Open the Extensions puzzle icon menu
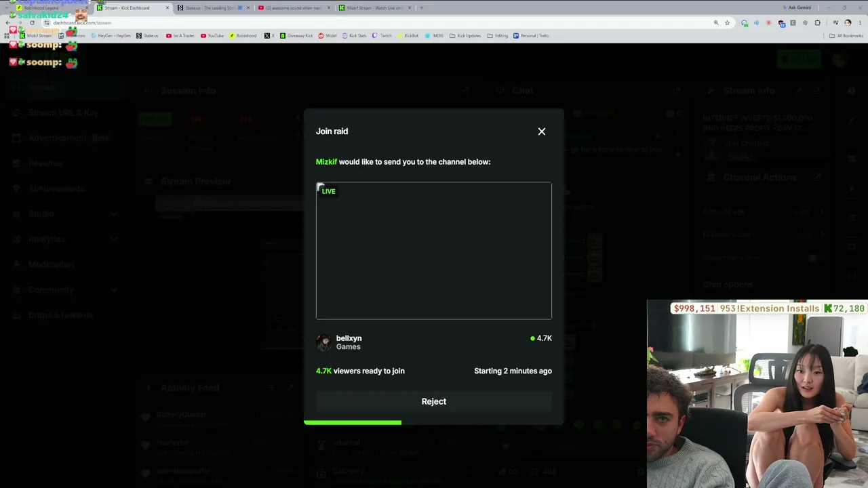Image resolution: width=868 pixels, height=488 pixels. (x=817, y=22)
